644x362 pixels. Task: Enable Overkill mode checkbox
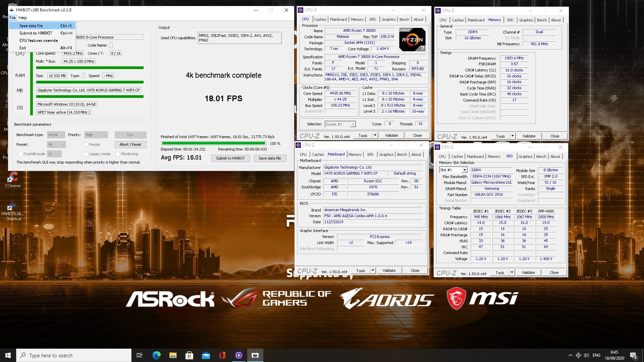click(x=20, y=154)
